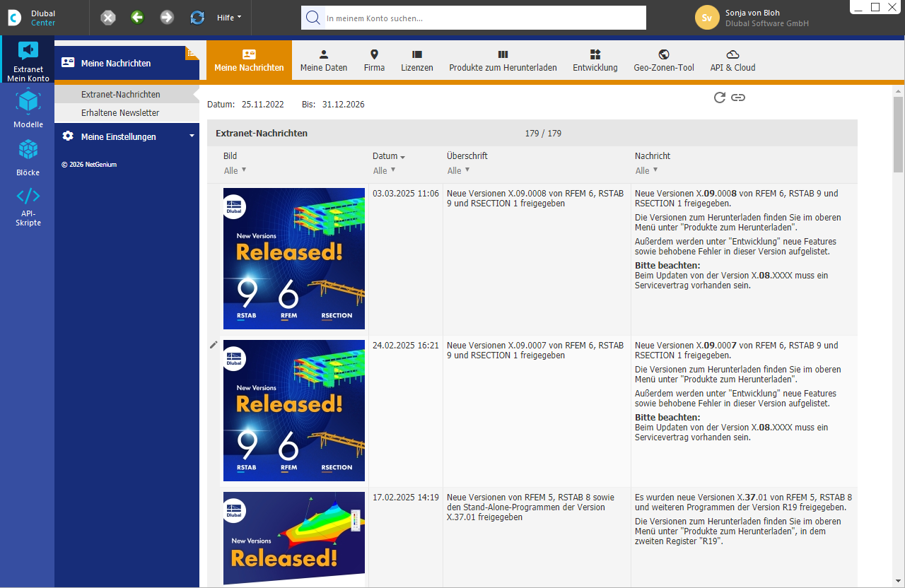
Task: Open API-Skripte in the left sidebar
Action: click(28, 207)
